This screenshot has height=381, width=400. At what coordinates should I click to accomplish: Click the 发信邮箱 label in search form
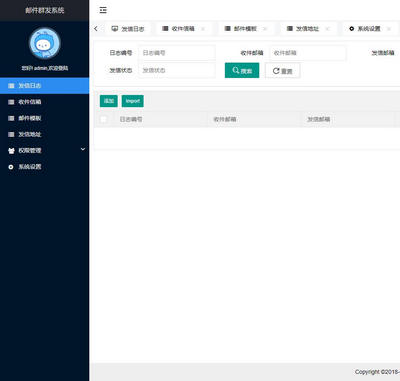(x=383, y=53)
